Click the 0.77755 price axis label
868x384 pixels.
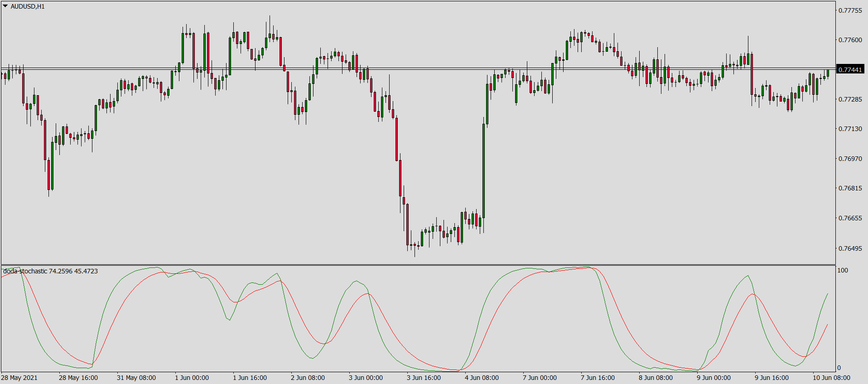tap(850, 10)
